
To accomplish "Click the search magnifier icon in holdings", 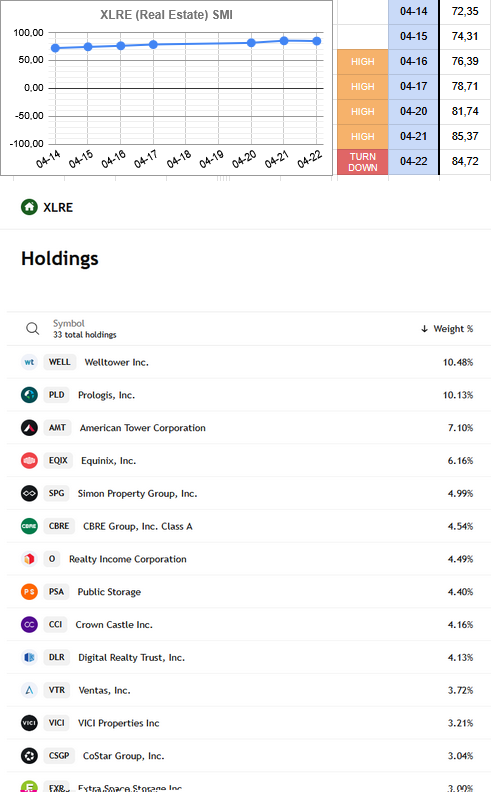I will [32, 328].
